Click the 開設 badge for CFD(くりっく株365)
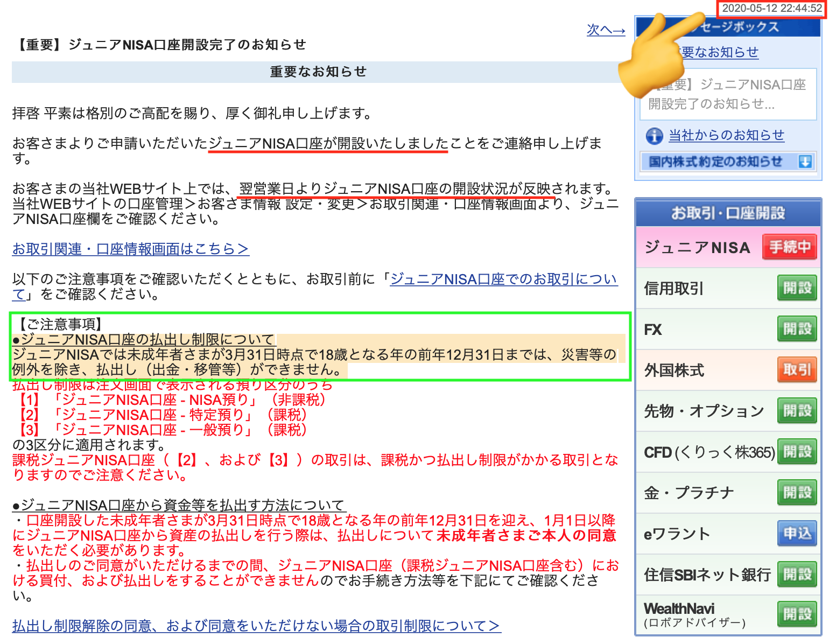This screenshot has width=829, height=644. click(x=797, y=452)
